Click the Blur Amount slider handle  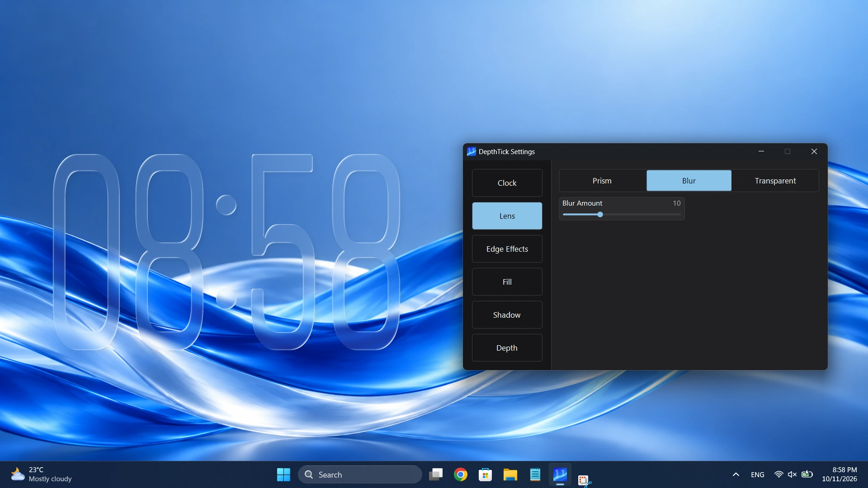click(x=600, y=215)
